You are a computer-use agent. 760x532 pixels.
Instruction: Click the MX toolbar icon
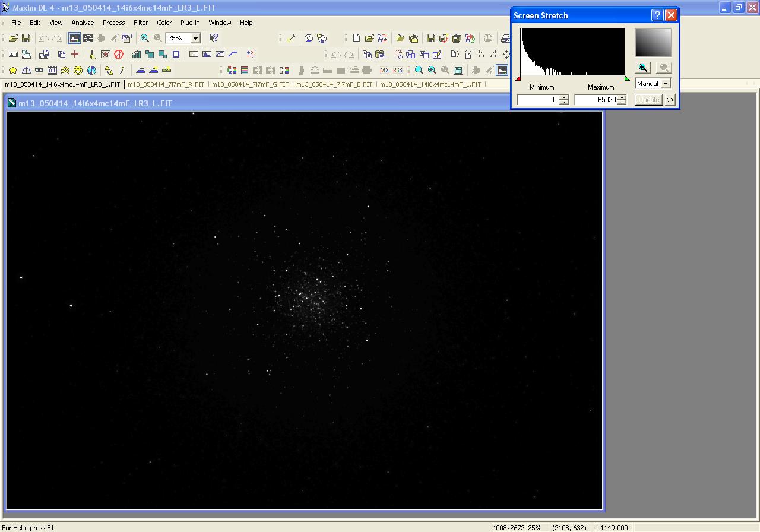[x=384, y=71]
